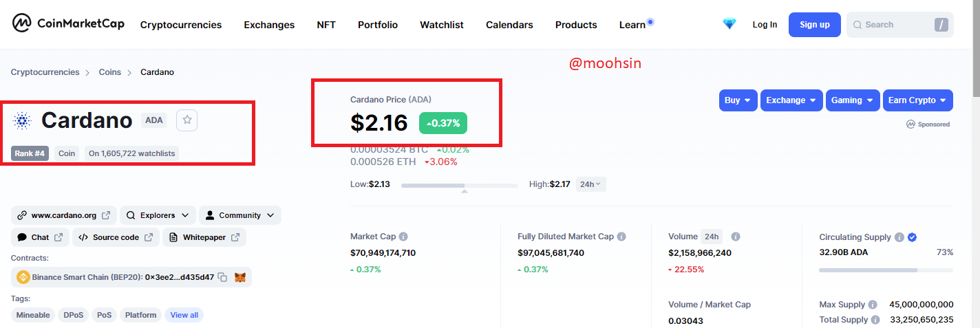Open the Whitepaper link
This screenshot has width=980, height=328.
[204, 237]
